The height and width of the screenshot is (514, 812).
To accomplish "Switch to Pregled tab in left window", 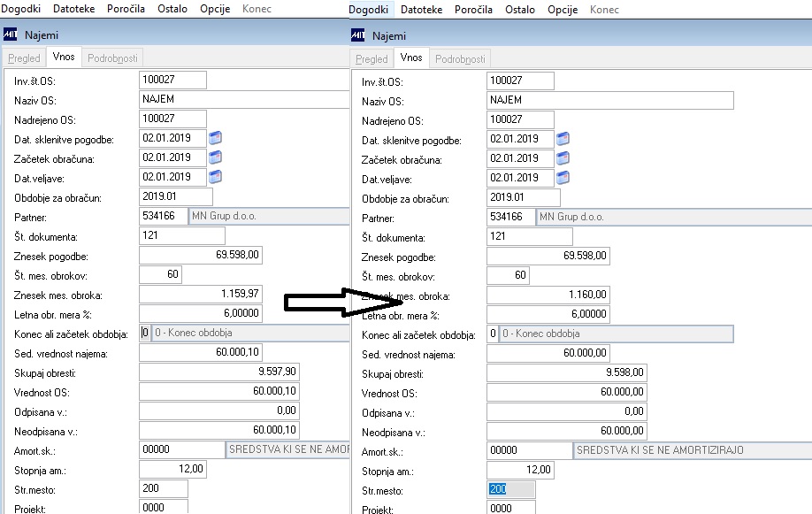I will pyautogui.click(x=24, y=58).
